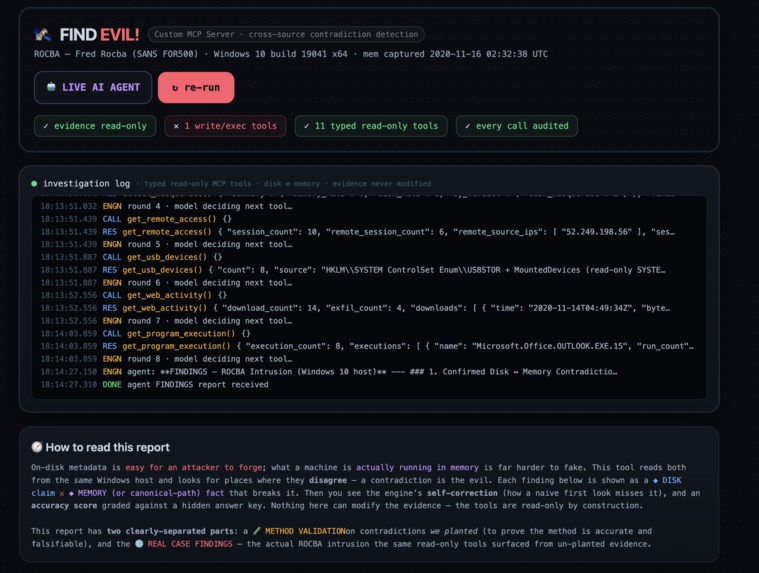Screen dimensions: 759x573
Task: Click the '11 typed read-only tools' badge
Action: click(x=371, y=126)
